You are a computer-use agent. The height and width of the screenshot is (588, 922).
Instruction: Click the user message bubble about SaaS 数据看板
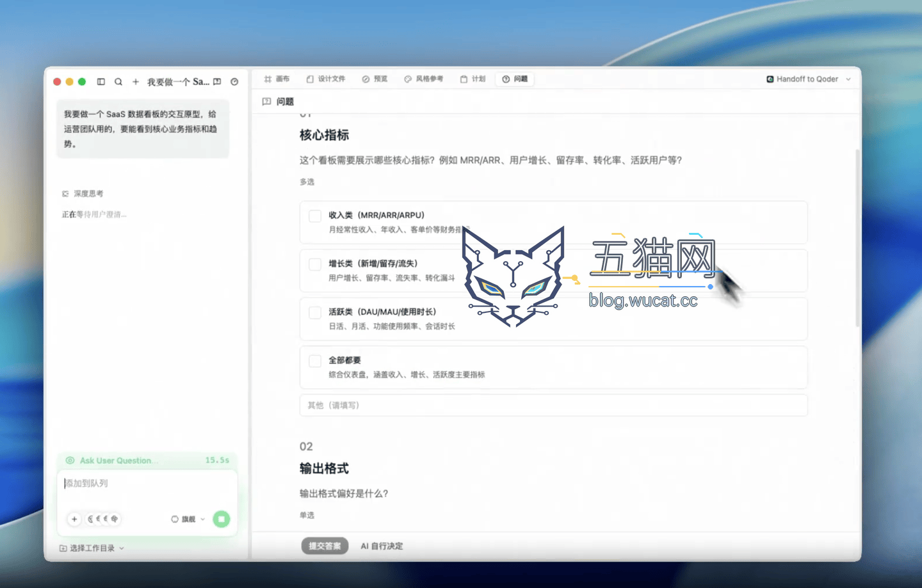pyautogui.click(x=143, y=129)
